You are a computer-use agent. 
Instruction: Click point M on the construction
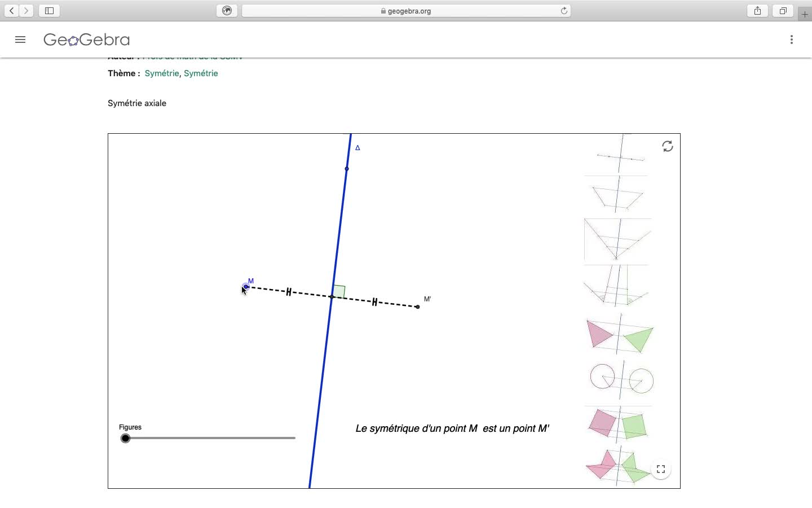click(x=246, y=287)
